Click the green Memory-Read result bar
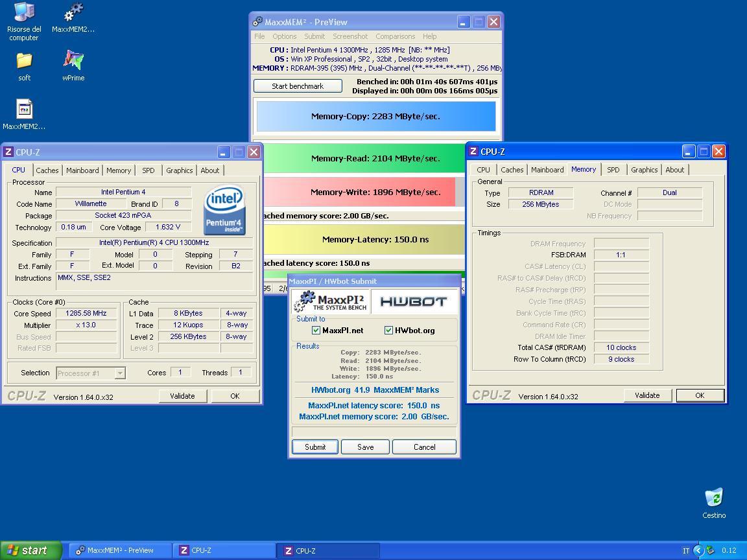This screenshot has height=560, width=747. (364, 159)
